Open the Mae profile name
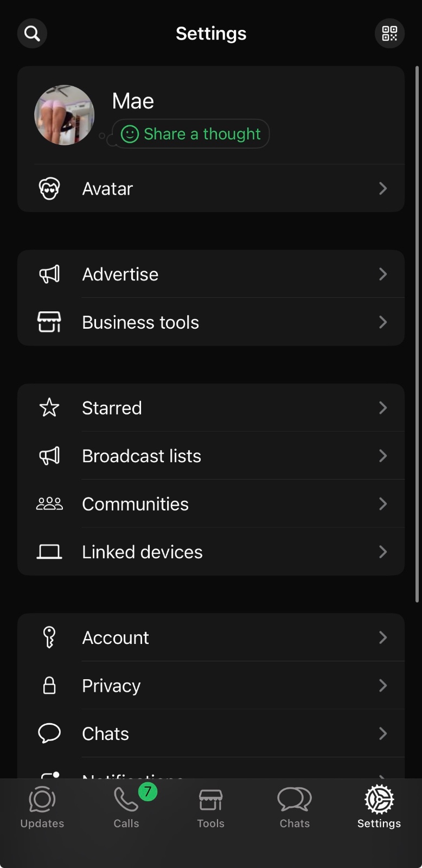This screenshot has width=422, height=868. (x=133, y=101)
